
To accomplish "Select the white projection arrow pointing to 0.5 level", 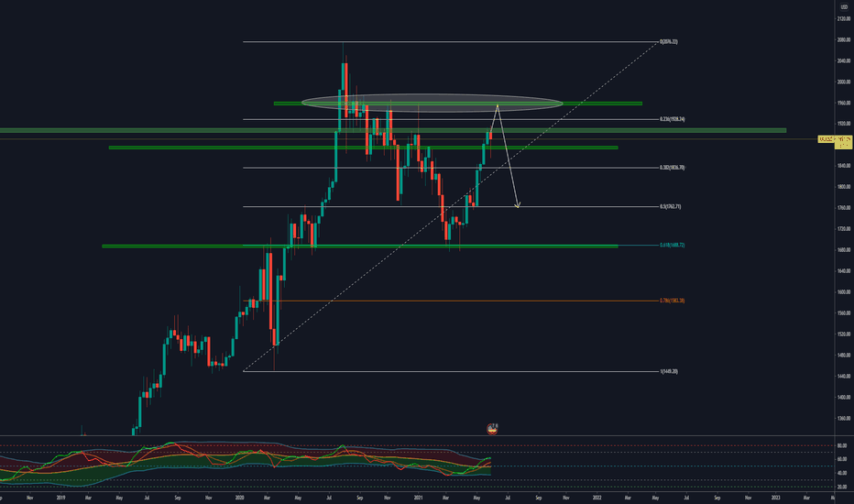I will 509,158.
